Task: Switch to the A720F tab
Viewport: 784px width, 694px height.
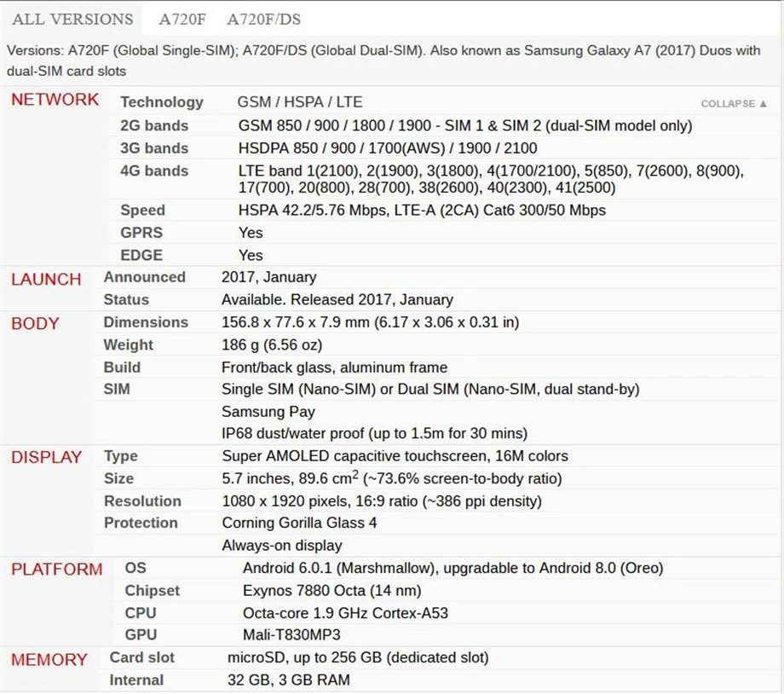Action: tap(182, 19)
